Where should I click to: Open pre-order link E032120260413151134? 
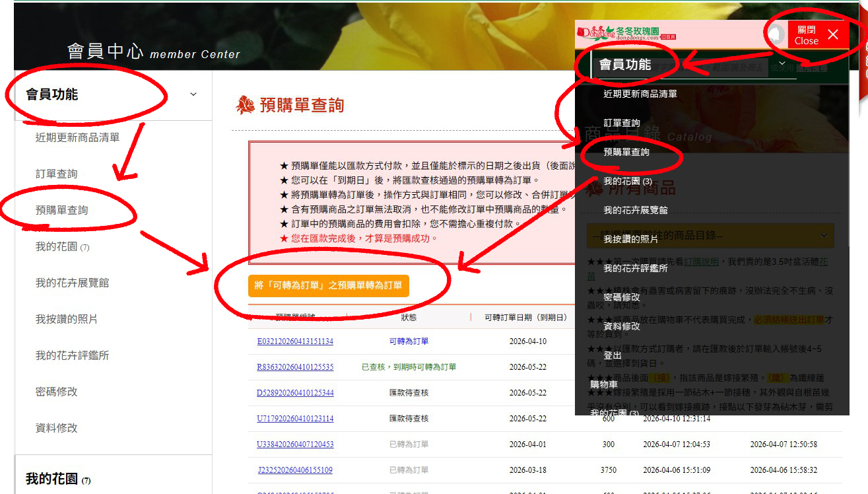295,341
